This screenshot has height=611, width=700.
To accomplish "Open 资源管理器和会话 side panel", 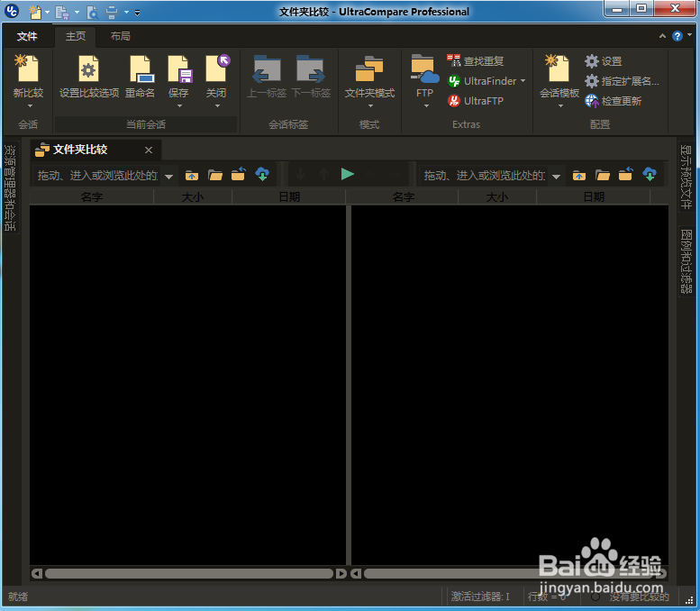I will pos(10,187).
